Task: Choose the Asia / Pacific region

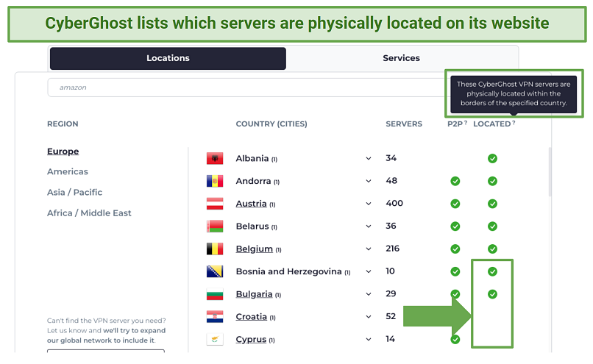Action: pyautogui.click(x=74, y=192)
